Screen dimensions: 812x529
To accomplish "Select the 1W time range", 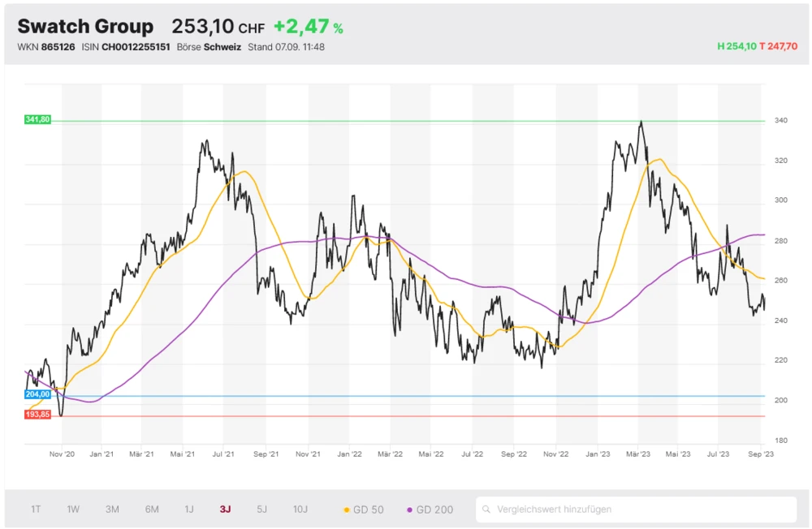I will pos(73,510).
